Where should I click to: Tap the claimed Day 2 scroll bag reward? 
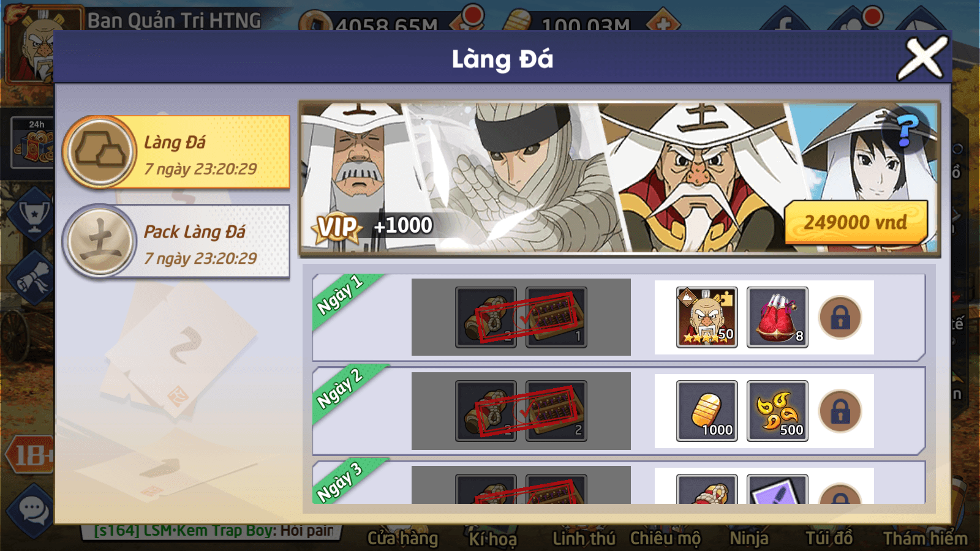486,411
